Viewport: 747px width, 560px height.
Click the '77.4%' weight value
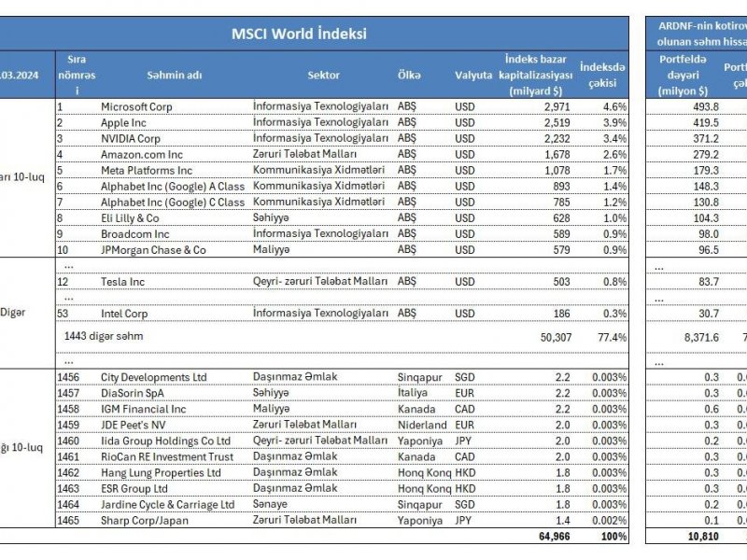(613, 338)
